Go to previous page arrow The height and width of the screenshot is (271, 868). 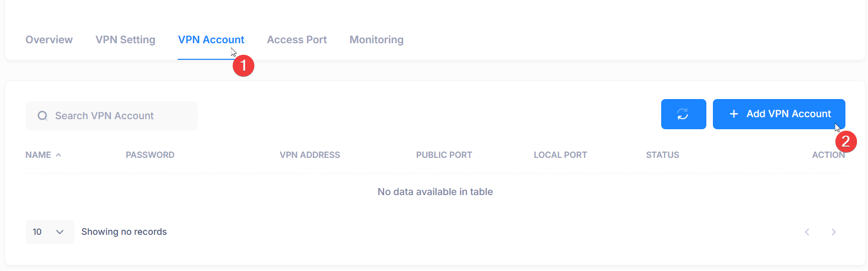pyautogui.click(x=807, y=232)
